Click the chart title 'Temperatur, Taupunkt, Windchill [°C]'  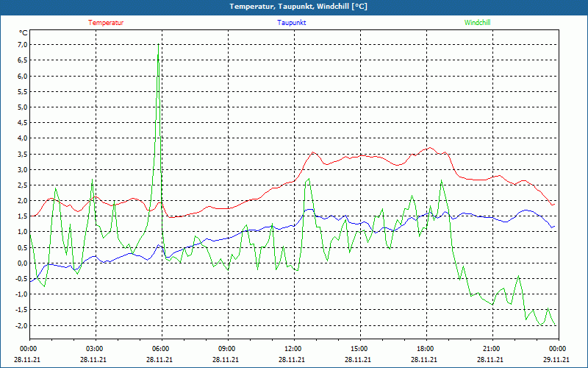(x=298, y=7)
